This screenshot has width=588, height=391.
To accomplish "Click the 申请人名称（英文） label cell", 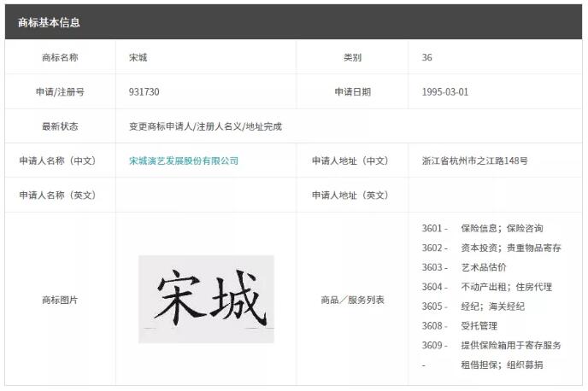I will point(60,195).
